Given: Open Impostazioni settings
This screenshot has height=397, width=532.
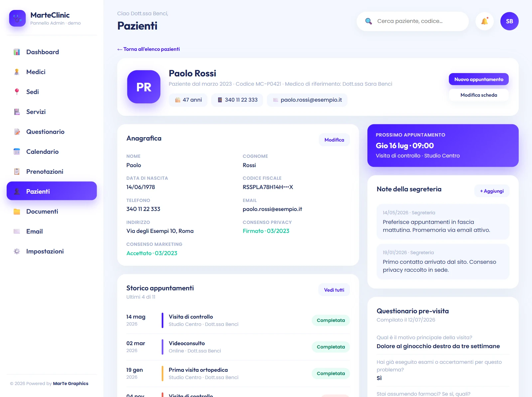Looking at the screenshot, I should tap(52, 251).
